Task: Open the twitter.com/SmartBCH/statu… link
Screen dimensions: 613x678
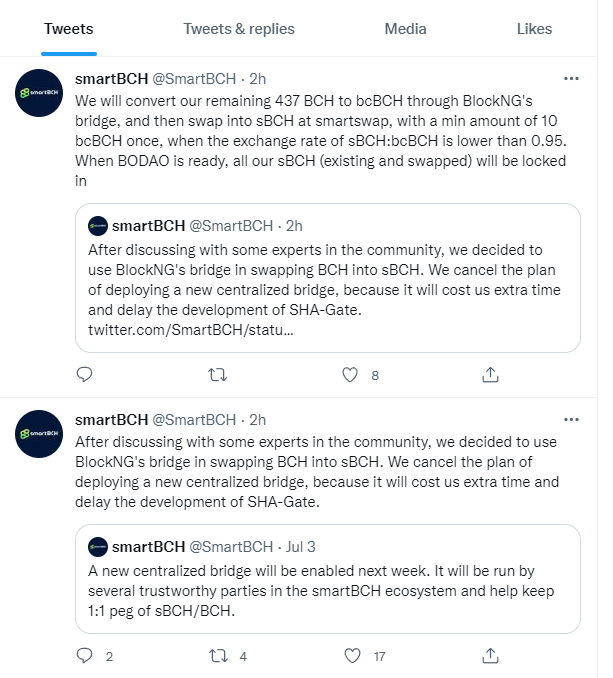Action: [x=191, y=330]
